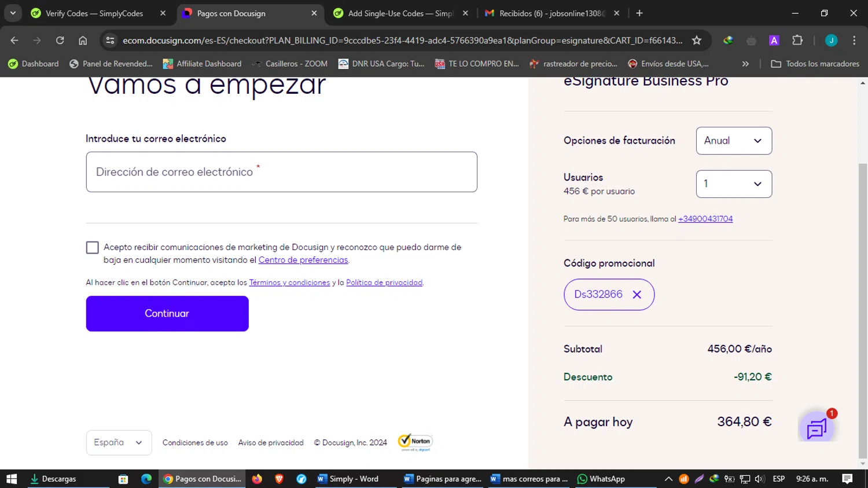The image size is (868, 488).
Task: Open the Aviso de privacidad footer link
Action: (x=271, y=443)
